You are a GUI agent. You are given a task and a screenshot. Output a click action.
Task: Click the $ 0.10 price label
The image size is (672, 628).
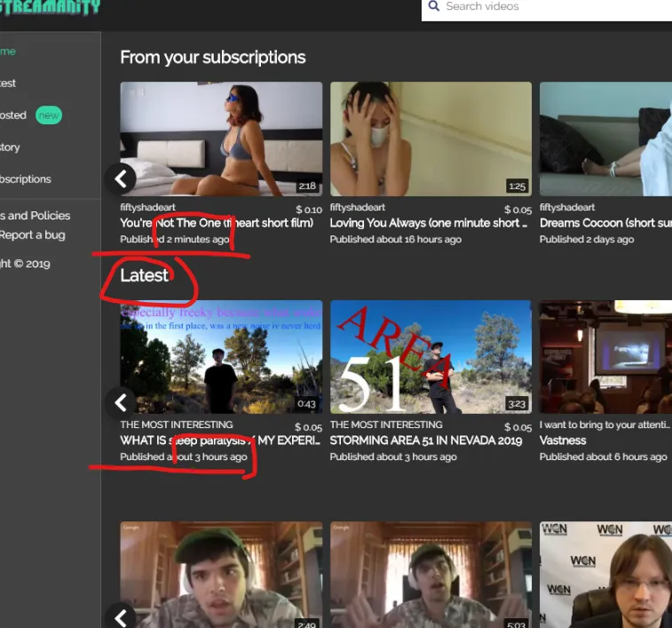click(x=309, y=210)
